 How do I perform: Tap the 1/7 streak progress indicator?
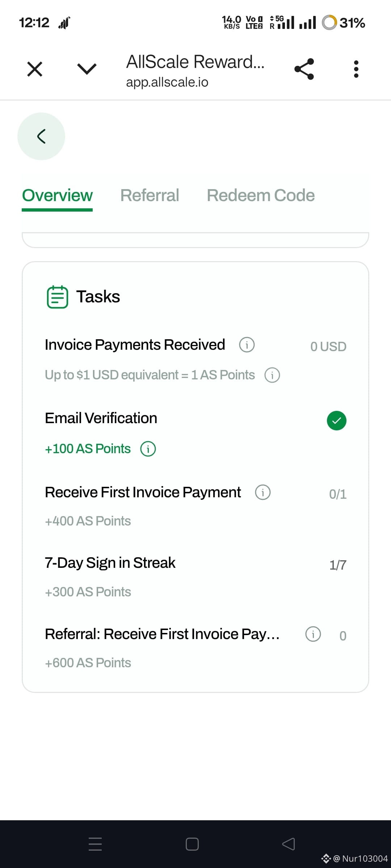(338, 565)
